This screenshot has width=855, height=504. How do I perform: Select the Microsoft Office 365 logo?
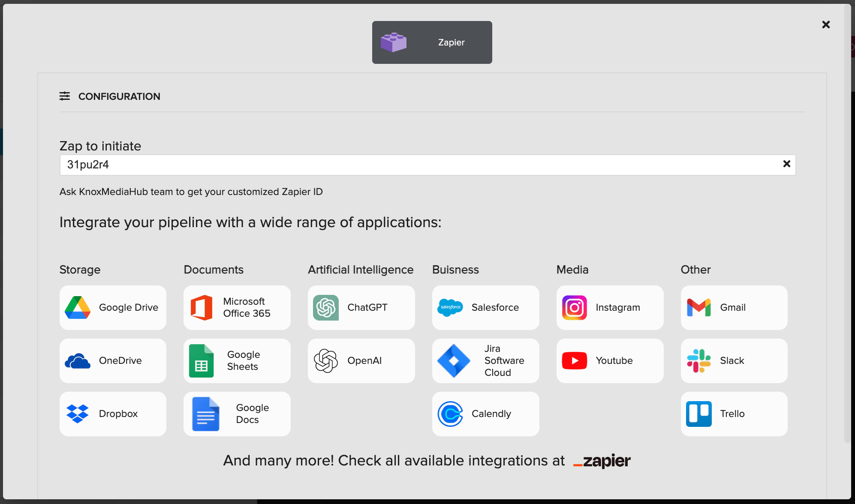(202, 308)
